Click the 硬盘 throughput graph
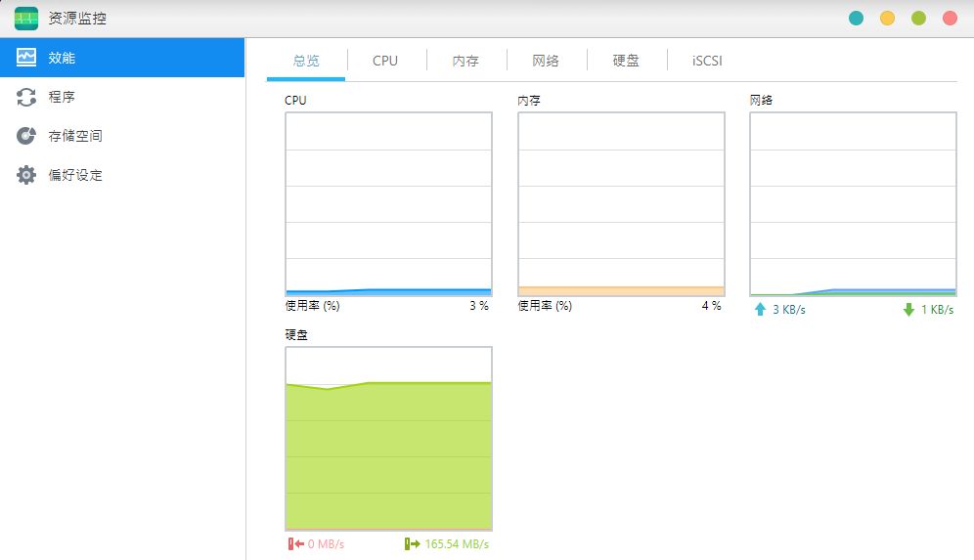Screen dimensions: 974x560 coord(389,438)
